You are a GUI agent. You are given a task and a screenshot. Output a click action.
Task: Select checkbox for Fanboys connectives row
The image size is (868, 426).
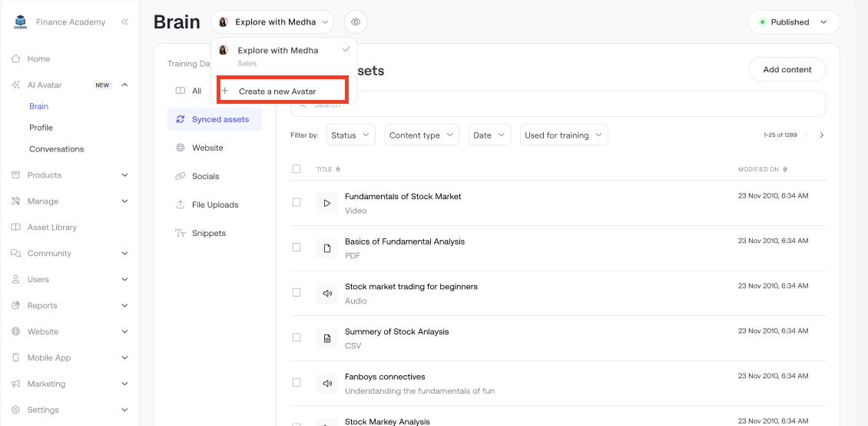297,382
